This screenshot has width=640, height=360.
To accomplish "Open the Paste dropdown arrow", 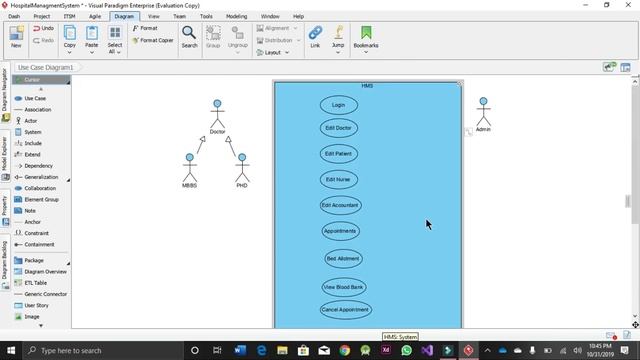I will 91,53.
